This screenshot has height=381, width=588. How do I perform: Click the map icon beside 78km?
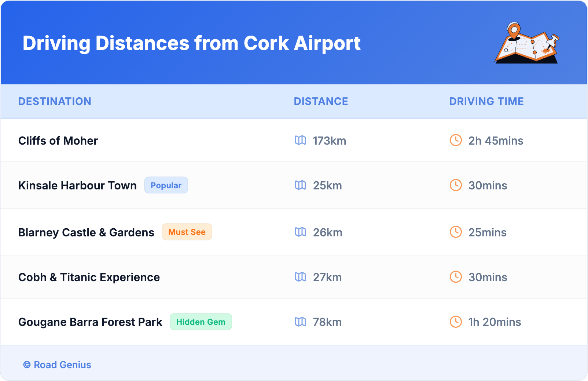(300, 322)
